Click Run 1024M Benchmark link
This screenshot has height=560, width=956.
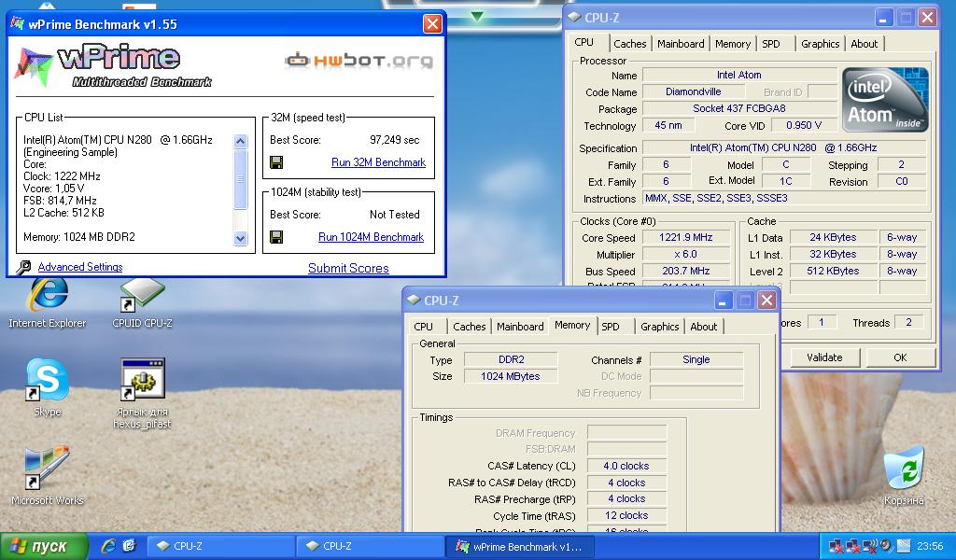[x=371, y=237]
